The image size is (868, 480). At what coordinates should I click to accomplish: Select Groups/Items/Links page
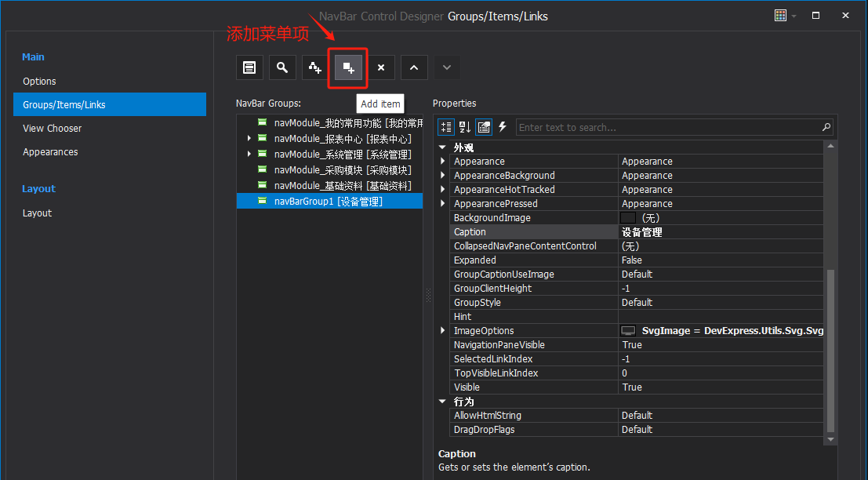110,104
